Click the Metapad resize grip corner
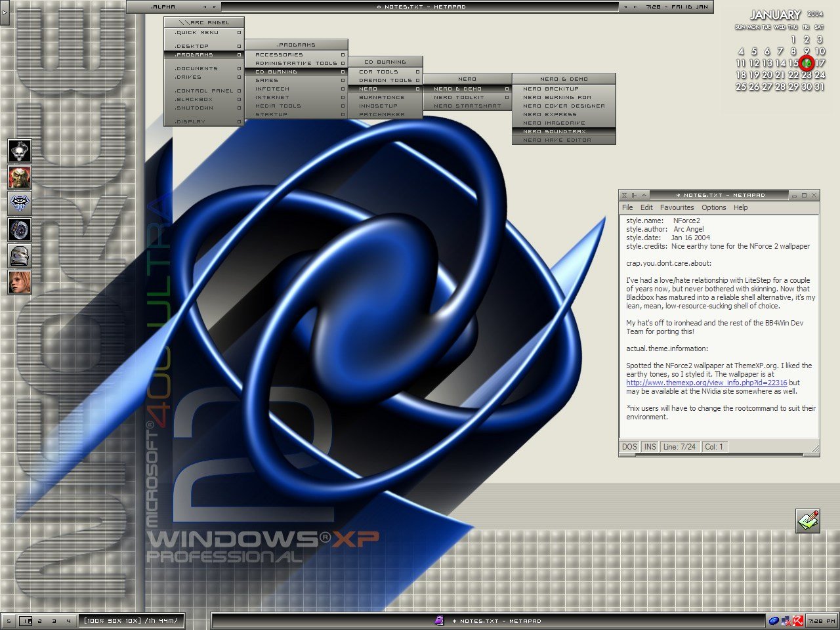This screenshot has height=630, width=840. (x=815, y=448)
